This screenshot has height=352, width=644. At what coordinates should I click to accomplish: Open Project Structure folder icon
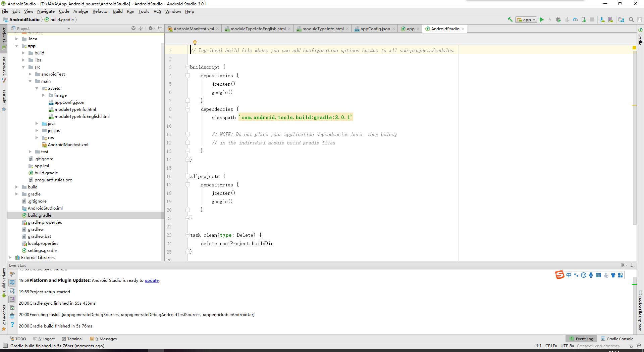click(x=621, y=19)
